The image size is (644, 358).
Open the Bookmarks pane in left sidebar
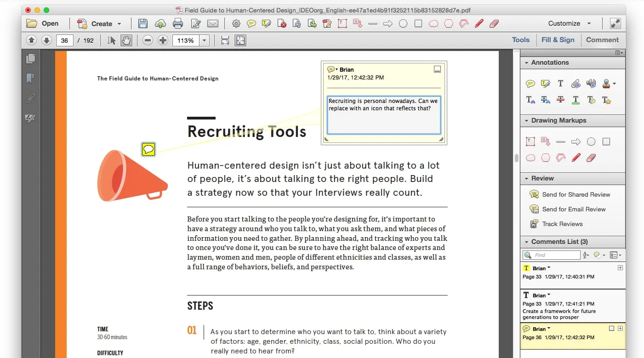click(30, 78)
